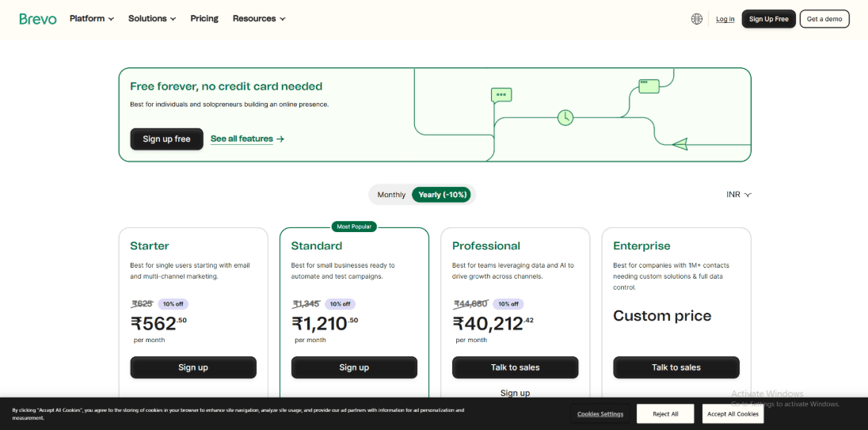
Task: Click Sign Up Free button
Action: click(769, 19)
